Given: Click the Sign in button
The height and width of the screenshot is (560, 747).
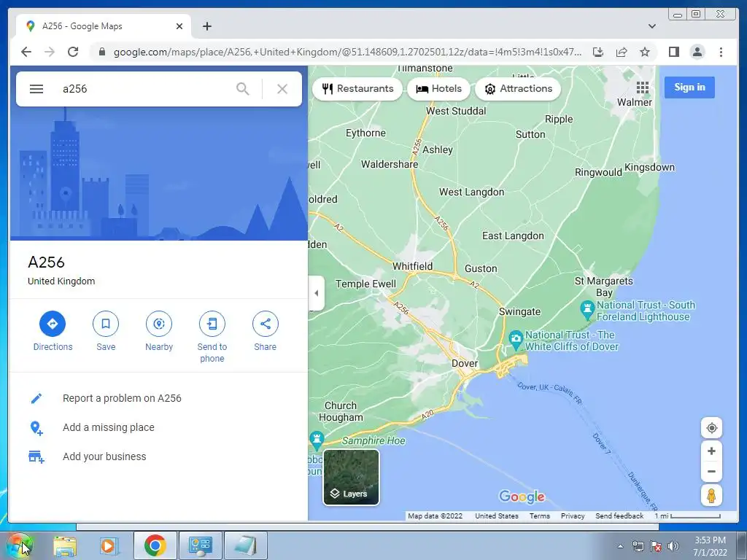Looking at the screenshot, I should click(x=689, y=87).
